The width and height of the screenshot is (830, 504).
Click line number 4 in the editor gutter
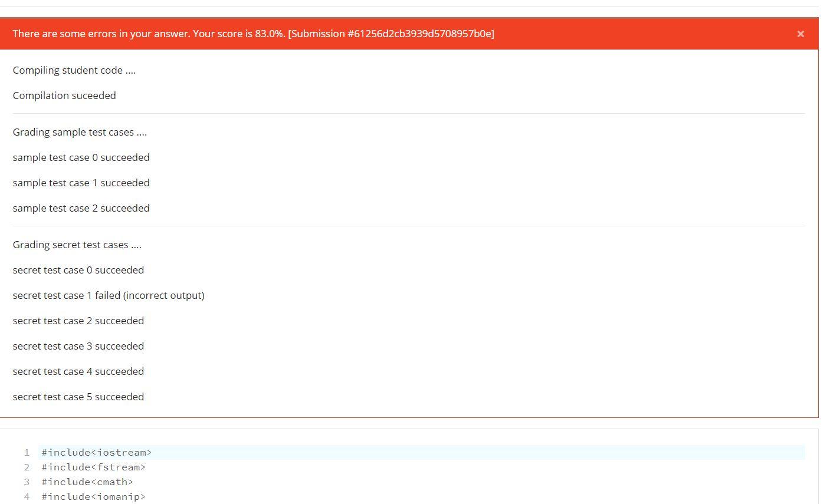tap(27, 497)
